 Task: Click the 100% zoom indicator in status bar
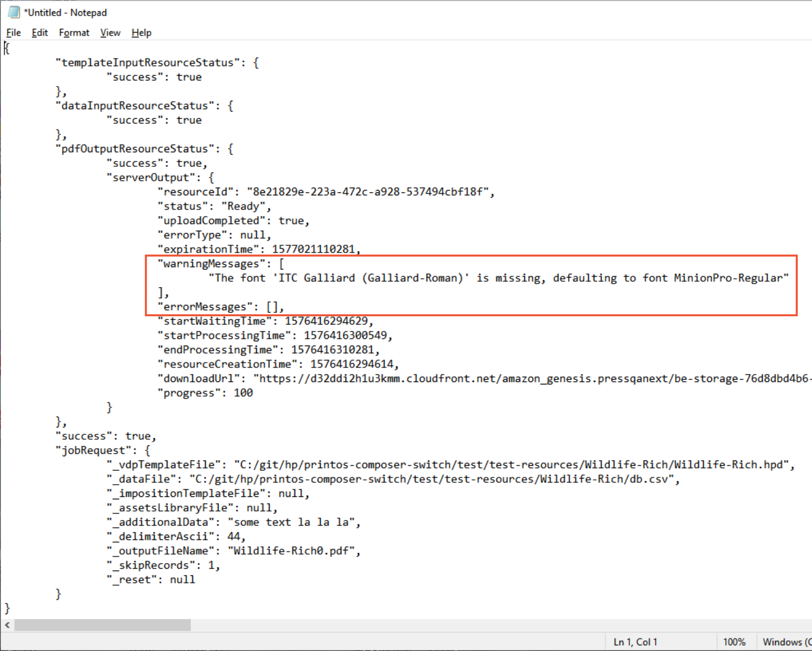pyautogui.click(x=734, y=642)
